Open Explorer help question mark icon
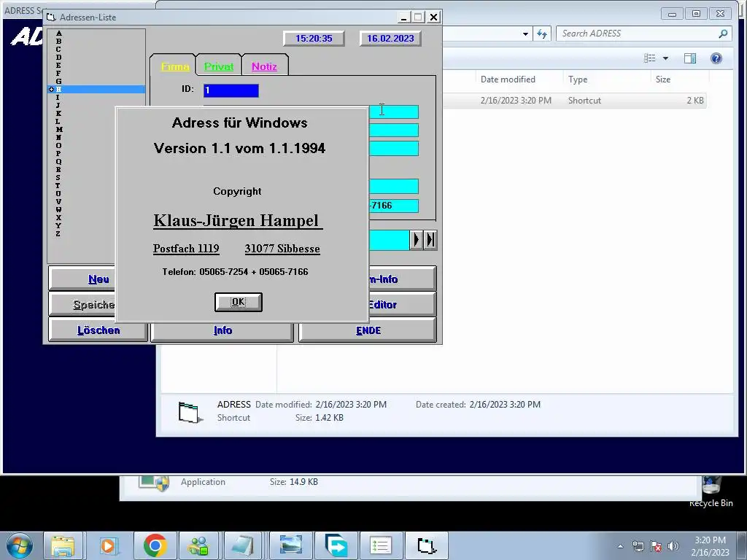 (716, 58)
